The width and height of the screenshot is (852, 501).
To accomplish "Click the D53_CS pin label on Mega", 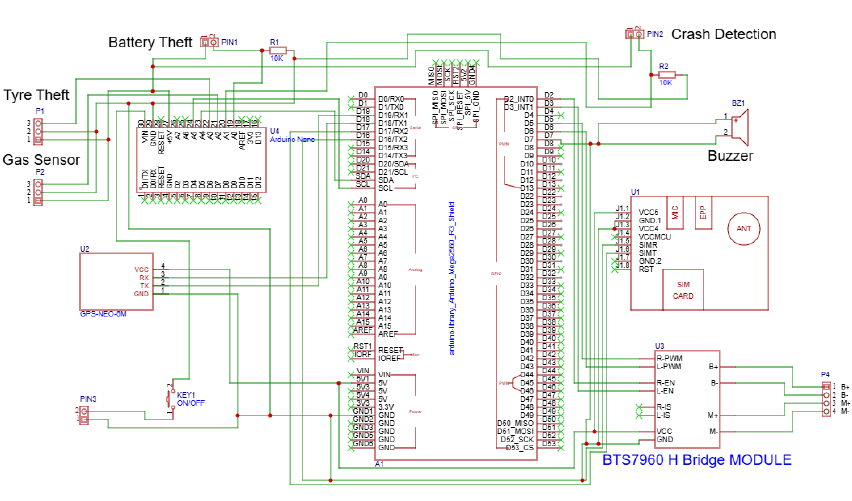I will (520, 448).
